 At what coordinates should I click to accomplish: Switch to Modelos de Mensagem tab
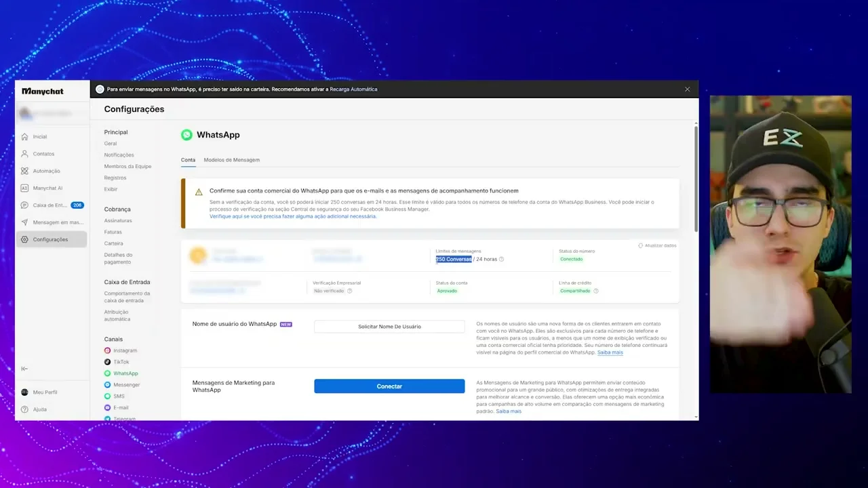[x=231, y=160]
